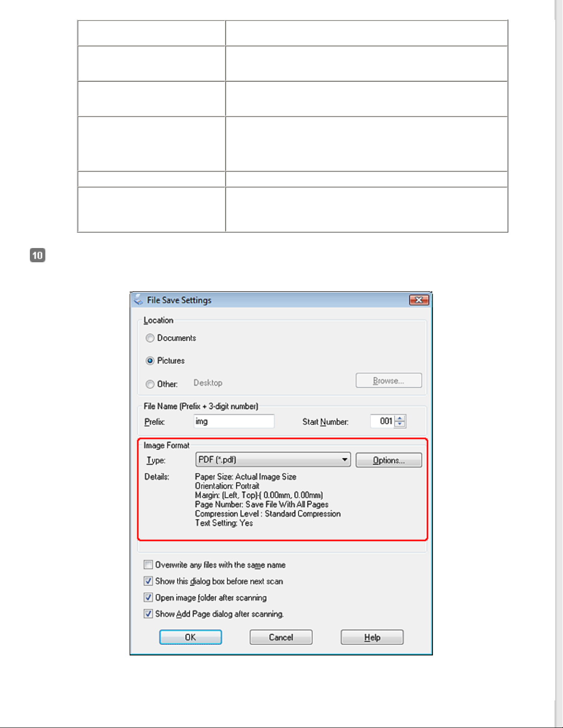Click into the Prefix text field

click(234, 421)
